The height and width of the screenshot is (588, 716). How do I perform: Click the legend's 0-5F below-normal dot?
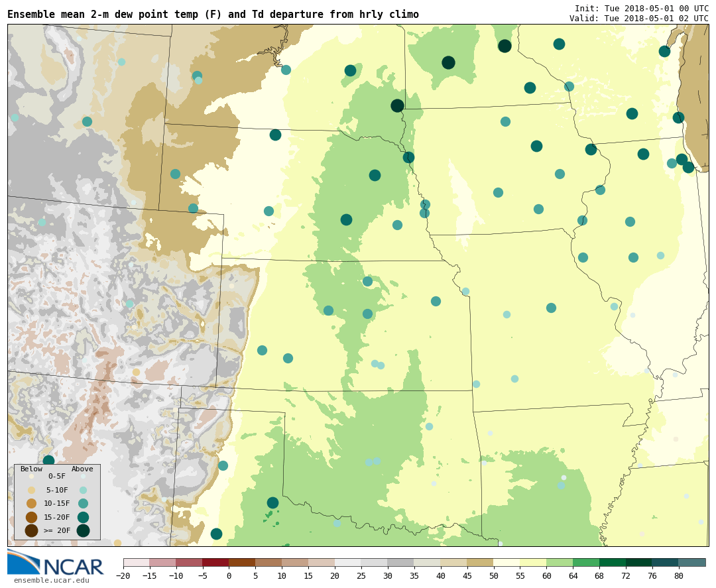click(x=32, y=476)
